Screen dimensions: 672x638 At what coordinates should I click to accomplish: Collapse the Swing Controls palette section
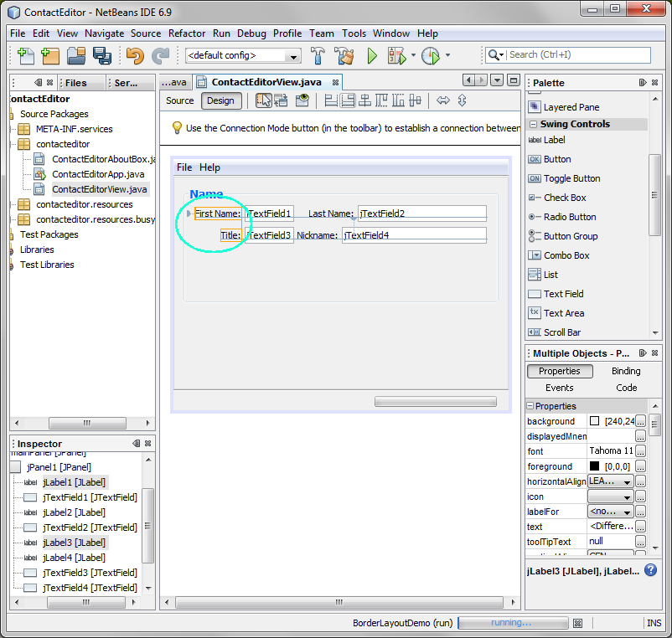point(533,124)
